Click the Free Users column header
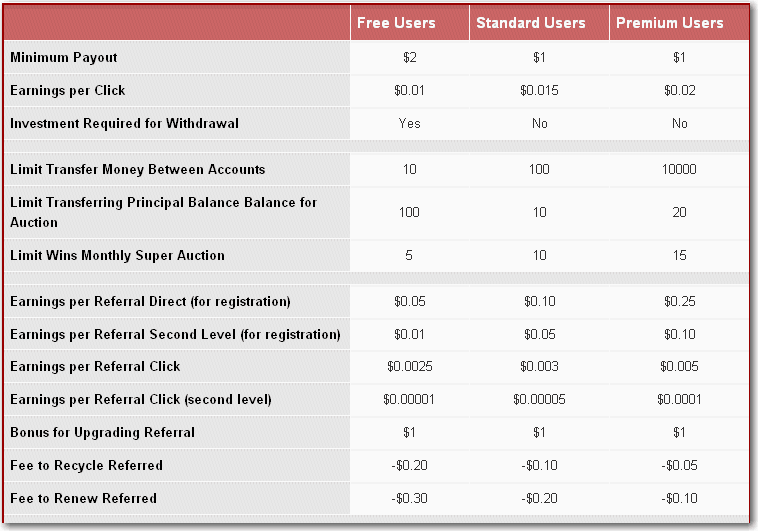The image size is (758, 531). (396, 23)
